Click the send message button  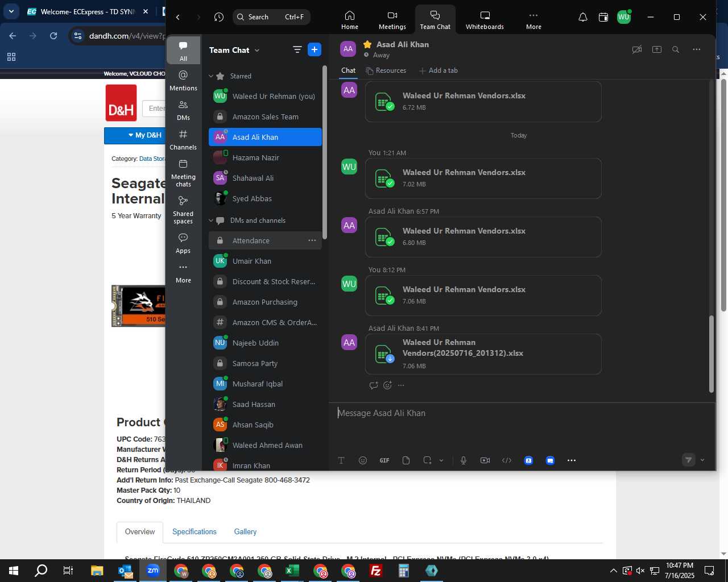point(689,460)
